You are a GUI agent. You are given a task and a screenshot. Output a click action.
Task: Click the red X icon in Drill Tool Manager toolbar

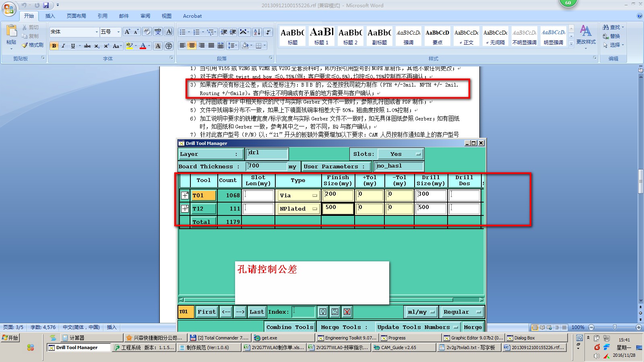347,312
